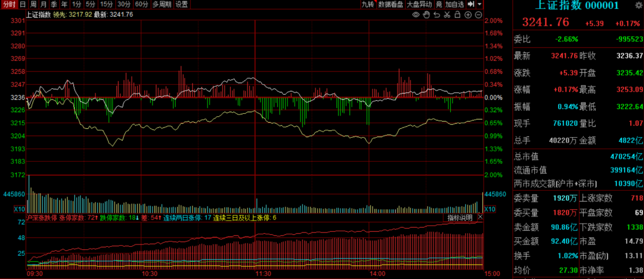644x279 pixels.
Task: Click 买金额 value 92.40亿
Action: click(563, 241)
